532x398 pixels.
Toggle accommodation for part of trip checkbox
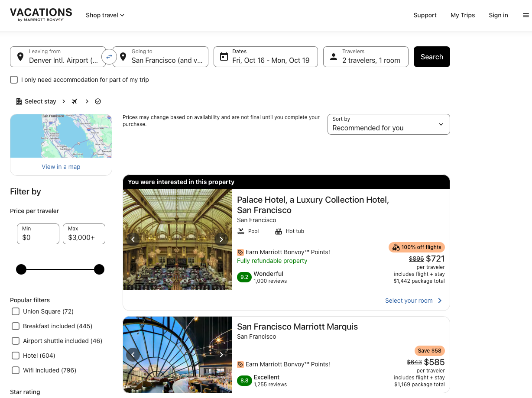tap(14, 80)
